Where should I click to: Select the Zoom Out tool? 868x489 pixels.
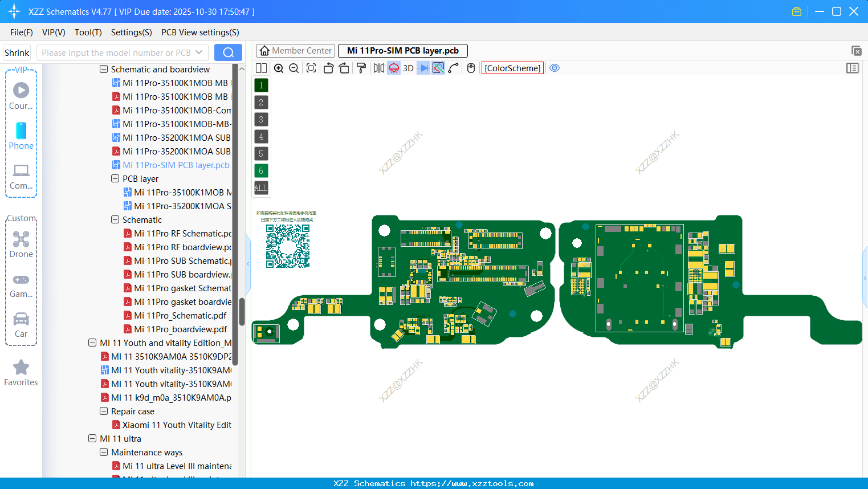[294, 68]
